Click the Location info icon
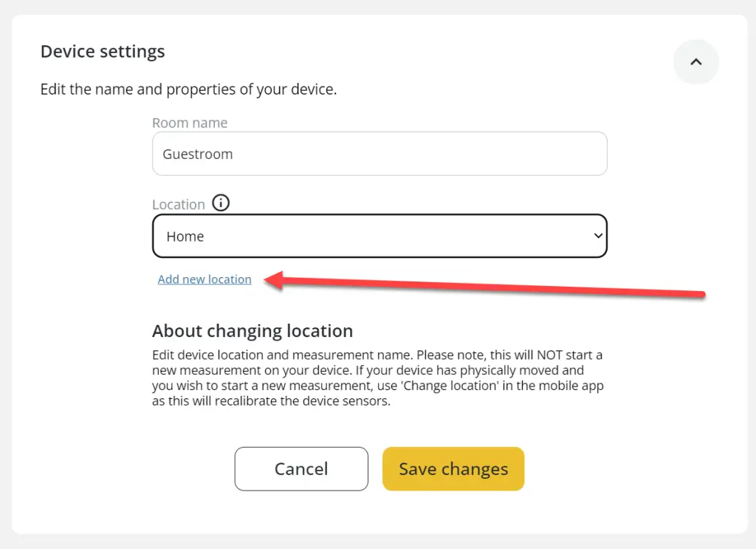Image resolution: width=756 pixels, height=549 pixels. tap(221, 203)
